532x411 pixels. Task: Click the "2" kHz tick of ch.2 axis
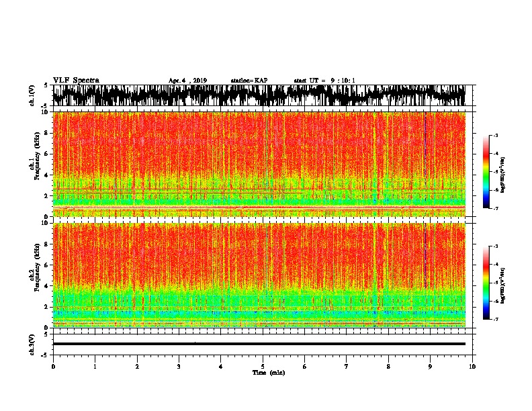[46, 307]
